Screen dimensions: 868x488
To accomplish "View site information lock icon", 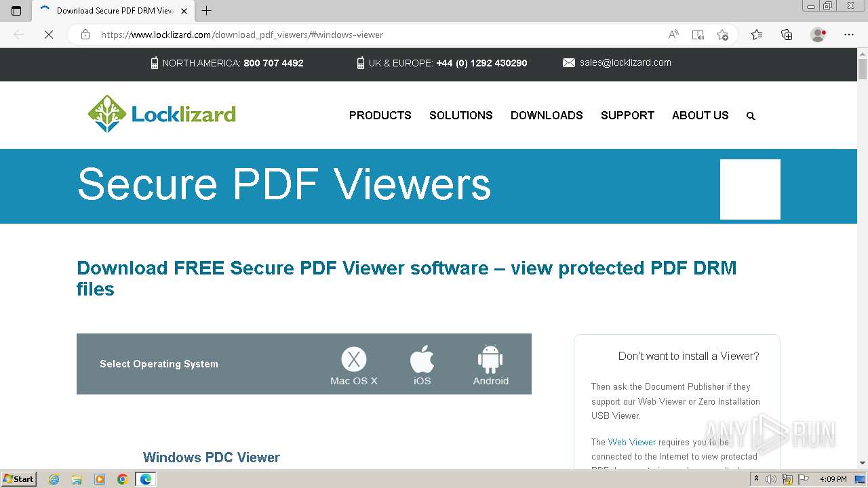I will (x=85, y=35).
